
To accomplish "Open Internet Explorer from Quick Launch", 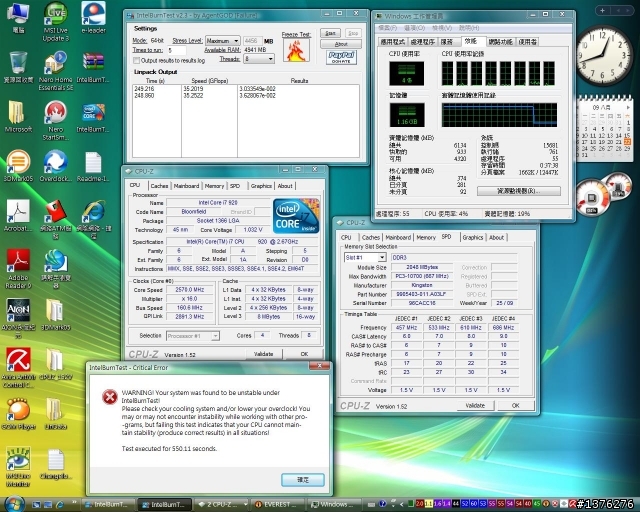I will (x=60, y=505).
